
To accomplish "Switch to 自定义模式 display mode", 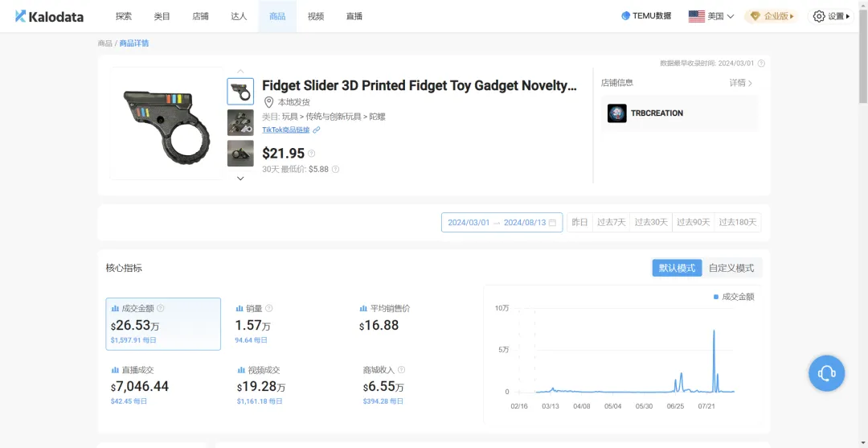I will point(731,268).
